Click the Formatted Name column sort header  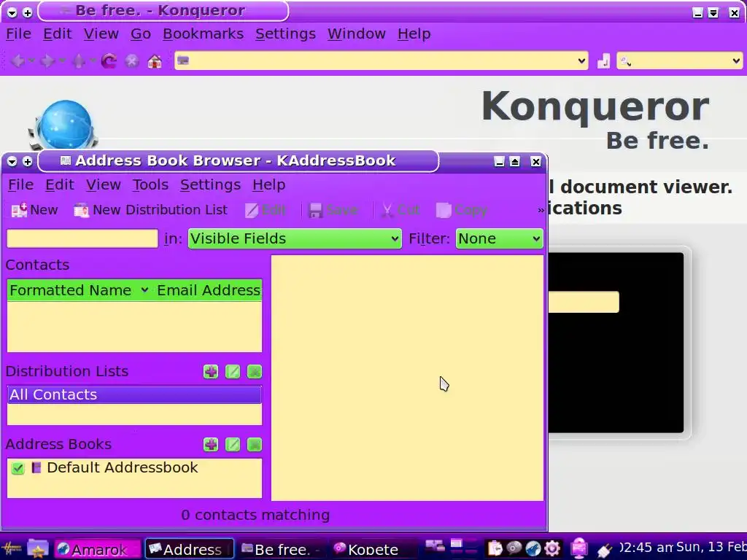pos(79,290)
